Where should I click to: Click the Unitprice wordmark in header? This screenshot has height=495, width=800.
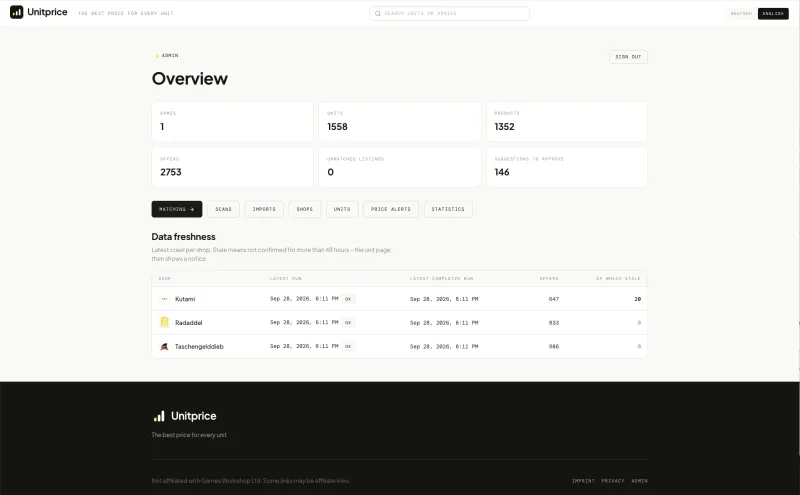(x=47, y=12)
